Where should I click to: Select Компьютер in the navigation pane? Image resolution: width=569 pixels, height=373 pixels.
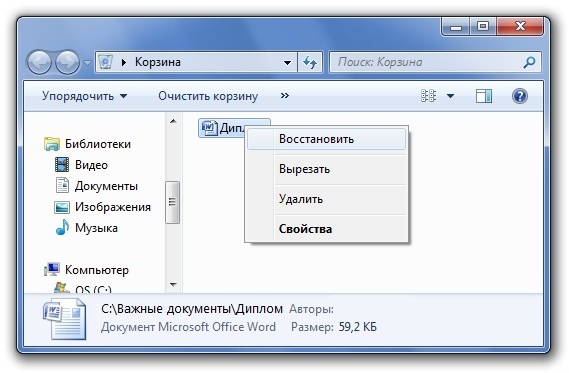tap(97, 270)
